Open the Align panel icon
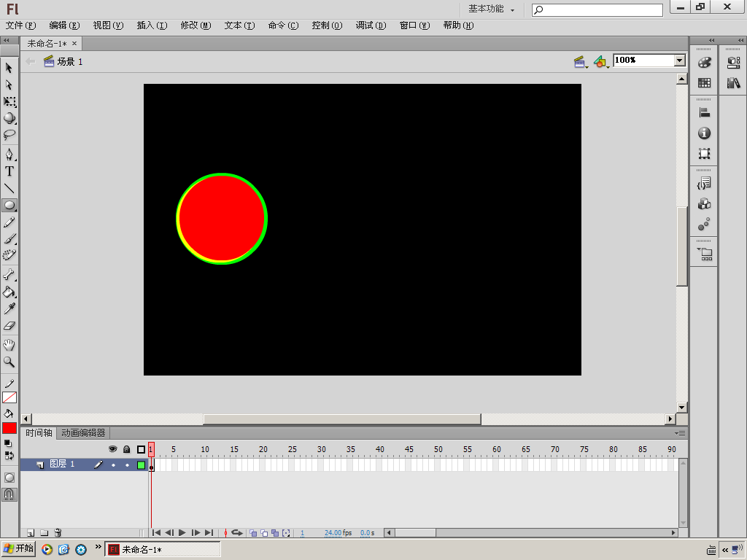The height and width of the screenshot is (560, 747). click(x=704, y=113)
